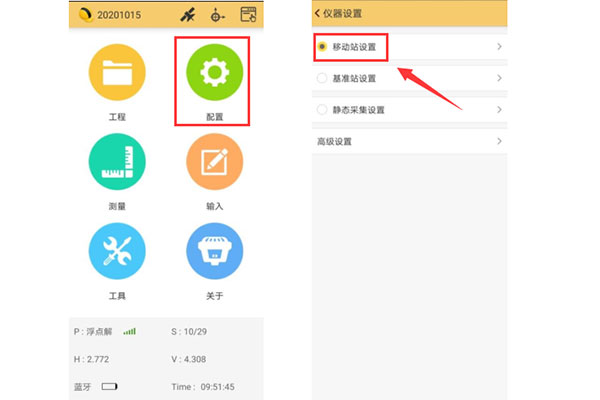Tap the satellite icon in top bar

coord(187,15)
